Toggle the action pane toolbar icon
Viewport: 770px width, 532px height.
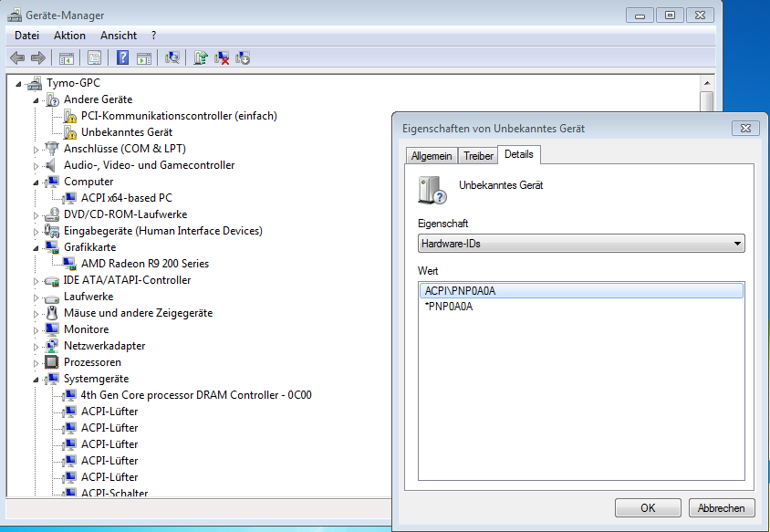tap(144, 58)
